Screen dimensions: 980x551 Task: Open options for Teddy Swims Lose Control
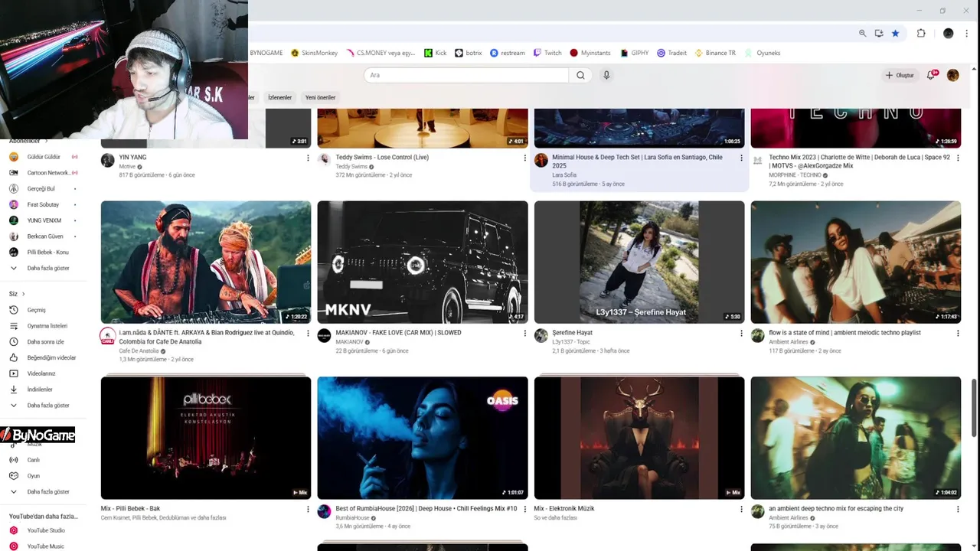524,158
